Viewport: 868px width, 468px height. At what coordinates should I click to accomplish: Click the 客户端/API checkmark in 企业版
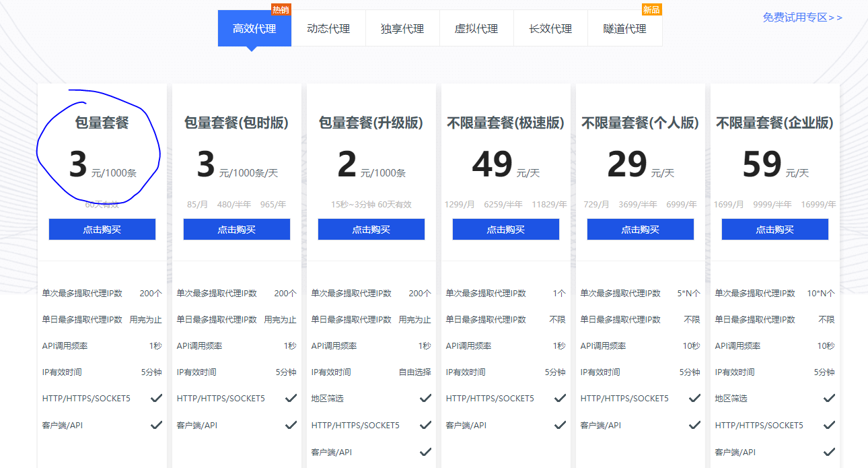point(829,452)
